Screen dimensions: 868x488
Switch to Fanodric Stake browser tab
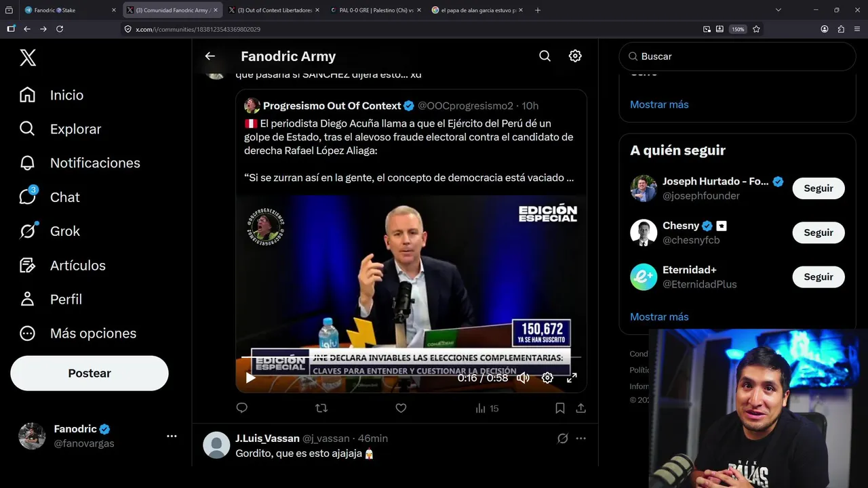(70, 10)
